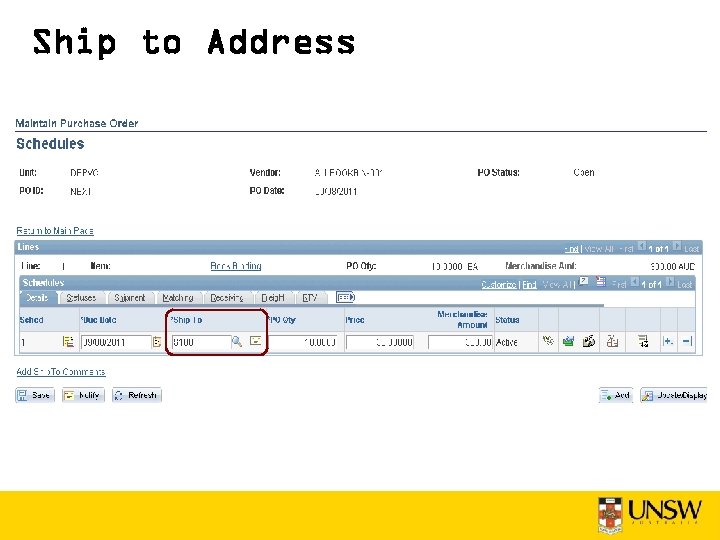Go to previous row arrow in Schedules header
This screenshot has width=720, height=540.
click(634, 282)
